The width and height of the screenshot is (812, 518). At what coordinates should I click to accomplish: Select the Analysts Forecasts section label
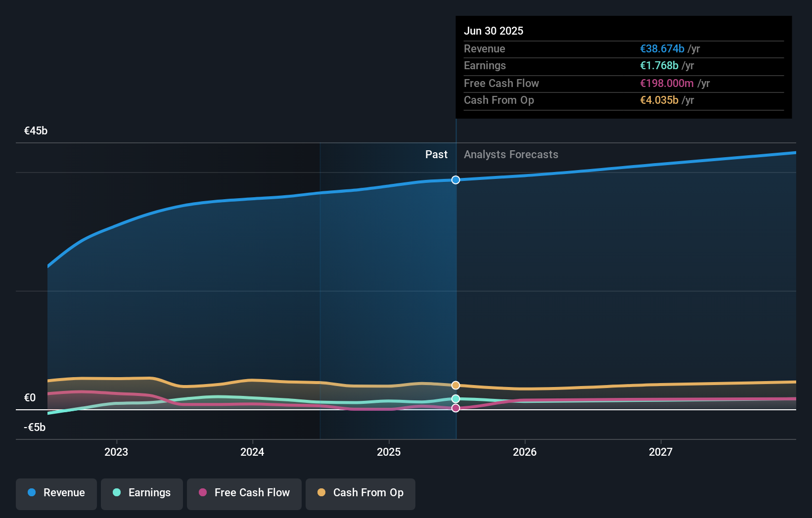pyautogui.click(x=511, y=154)
